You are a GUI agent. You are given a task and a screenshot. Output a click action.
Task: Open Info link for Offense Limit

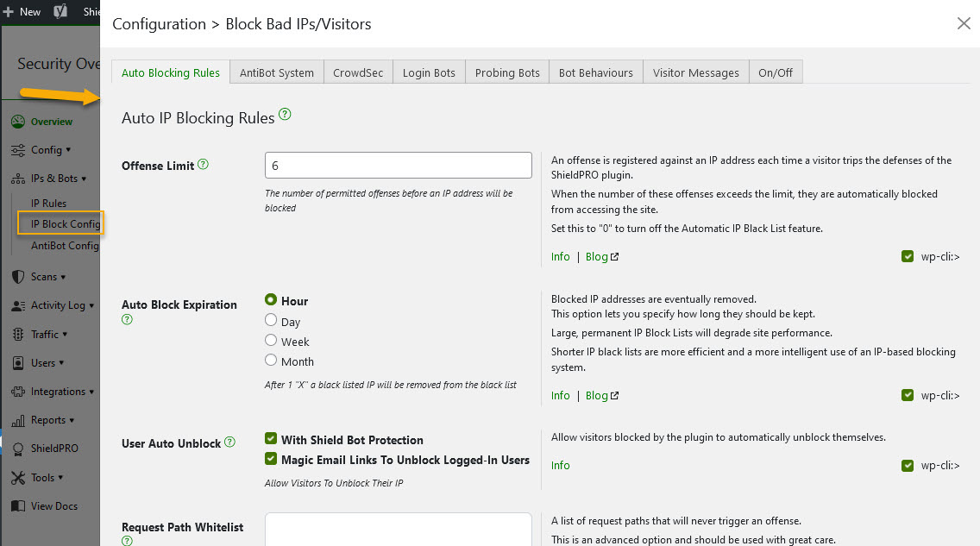click(x=561, y=257)
